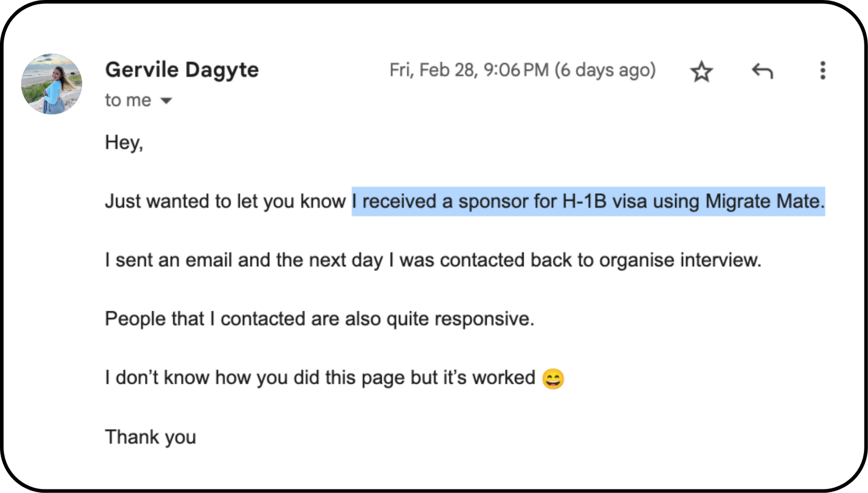Click the "Fri, Feb 28, 9:06 PM" timestamp
This screenshot has height=493, width=868.
(469, 70)
